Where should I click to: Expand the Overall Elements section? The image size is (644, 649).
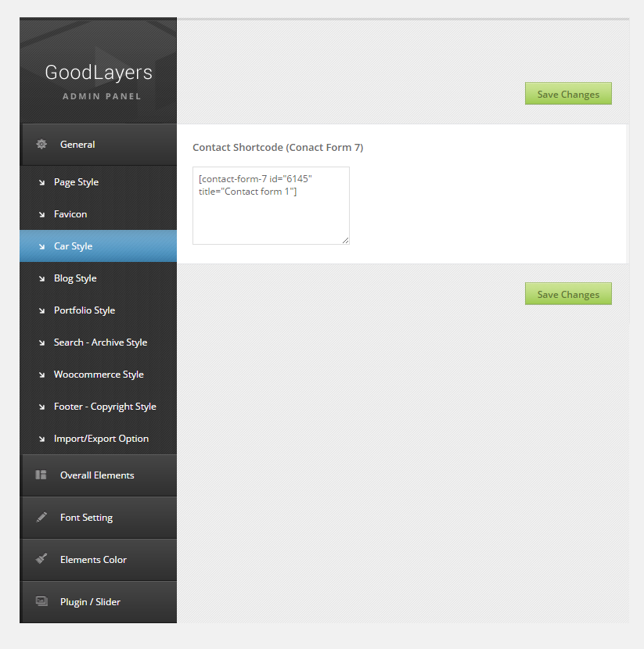click(98, 475)
